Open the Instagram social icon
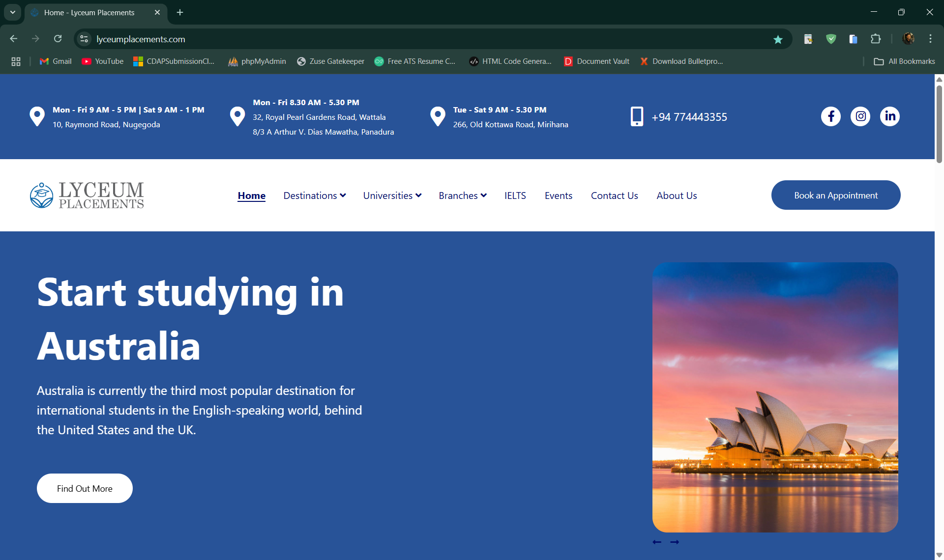 pos(860,116)
